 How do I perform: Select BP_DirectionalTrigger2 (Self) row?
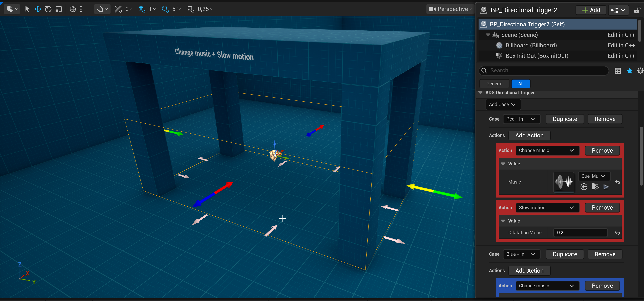[x=558, y=24]
